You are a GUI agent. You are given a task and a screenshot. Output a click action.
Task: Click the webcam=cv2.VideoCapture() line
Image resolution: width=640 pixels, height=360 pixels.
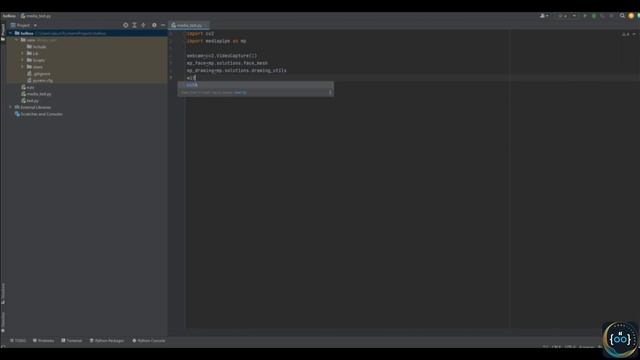(x=222, y=56)
